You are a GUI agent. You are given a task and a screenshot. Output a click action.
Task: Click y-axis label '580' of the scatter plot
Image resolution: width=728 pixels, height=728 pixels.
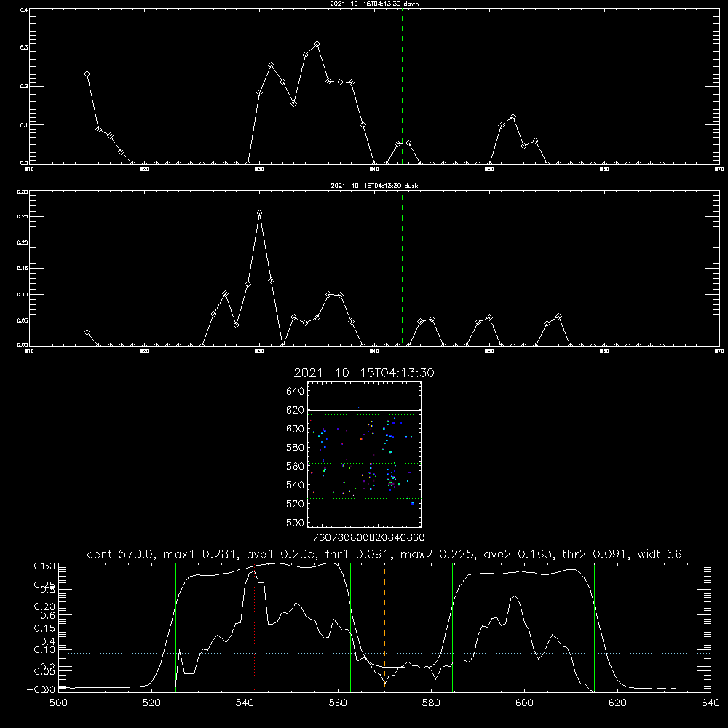[296, 448]
